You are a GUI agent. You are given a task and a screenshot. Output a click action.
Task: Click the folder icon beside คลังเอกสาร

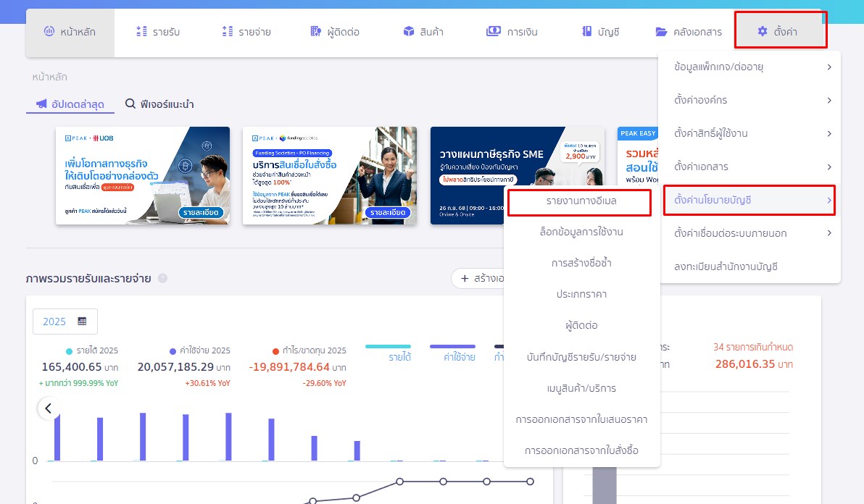click(661, 32)
